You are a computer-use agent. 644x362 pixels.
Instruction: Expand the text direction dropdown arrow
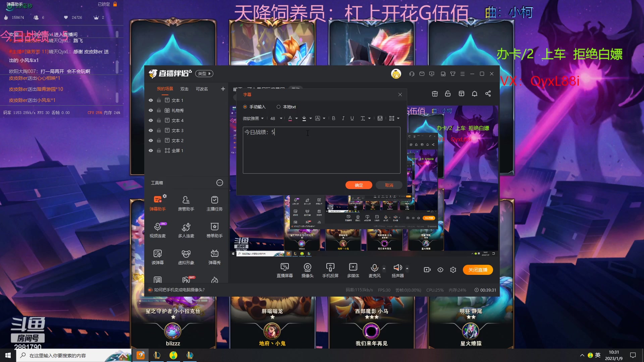point(369,118)
